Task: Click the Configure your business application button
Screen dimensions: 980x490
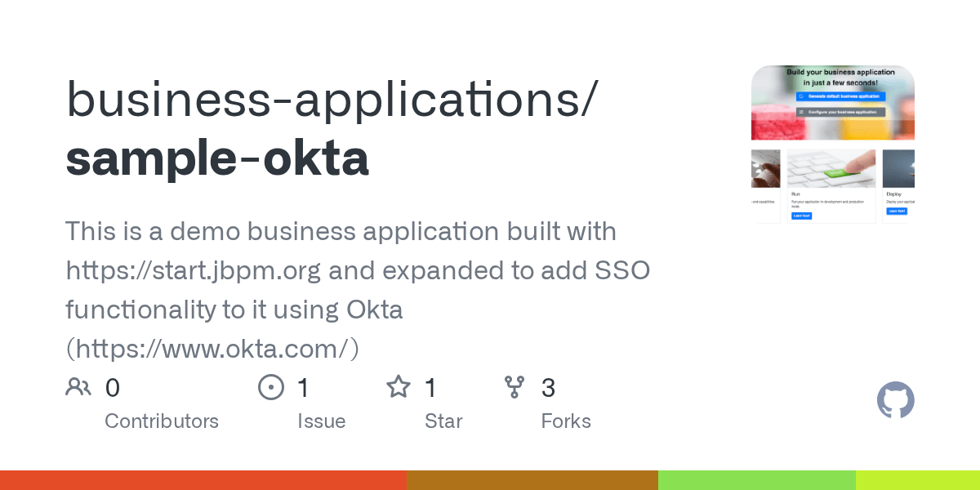Action: tap(840, 111)
